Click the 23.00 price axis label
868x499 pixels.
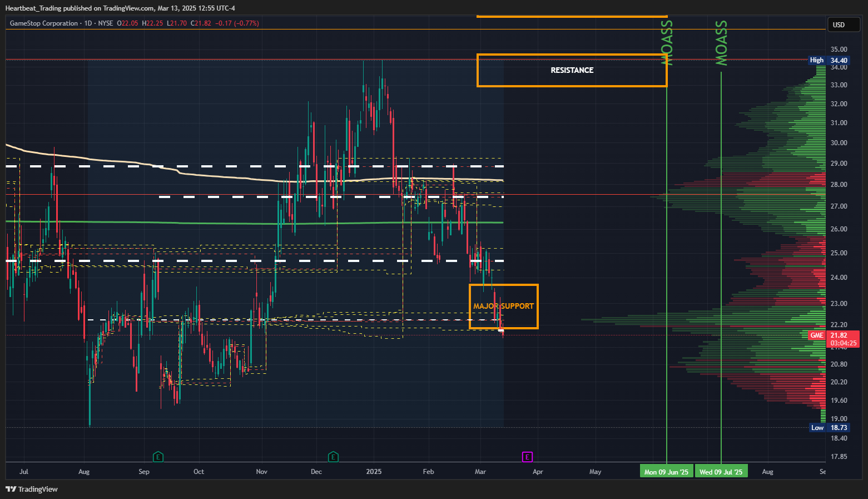coord(839,304)
